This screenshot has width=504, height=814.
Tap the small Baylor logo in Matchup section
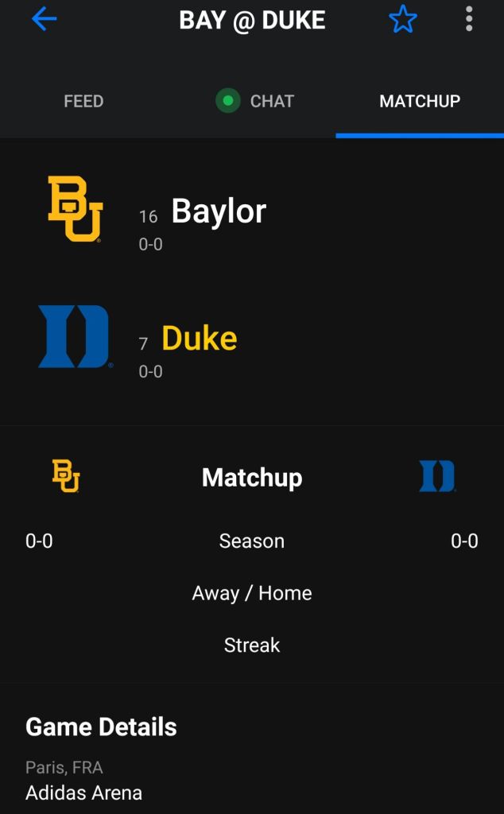click(65, 476)
